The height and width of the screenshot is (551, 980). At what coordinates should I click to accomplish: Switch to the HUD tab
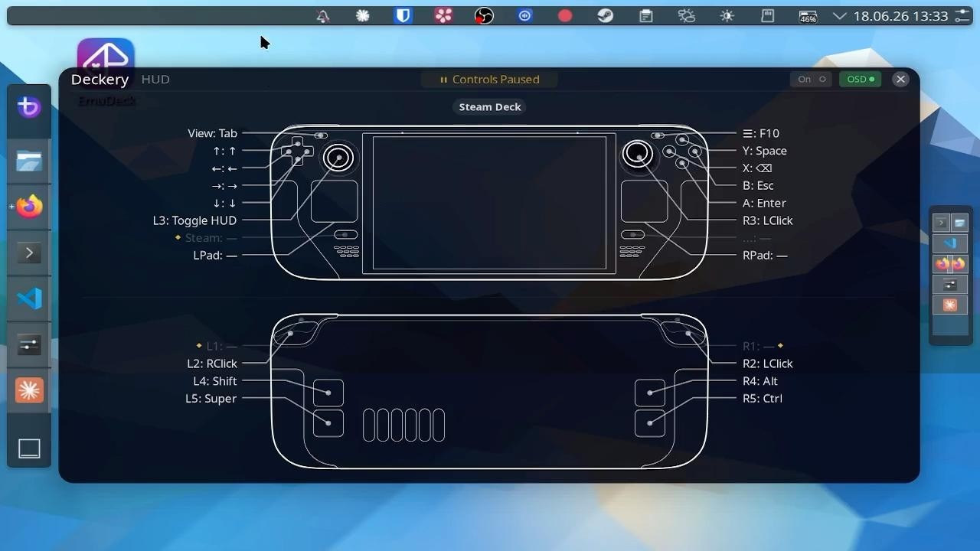pyautogui.click(x=155, y=79)
